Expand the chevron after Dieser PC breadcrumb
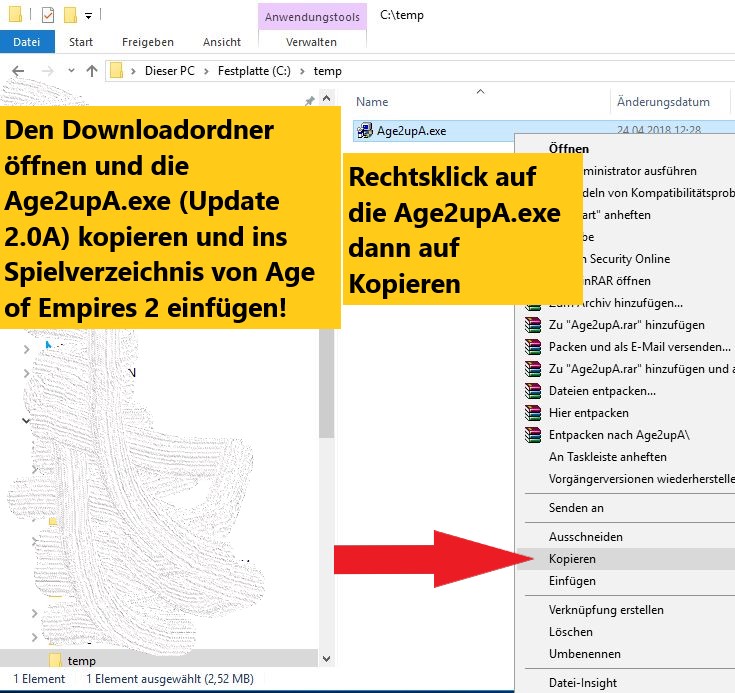This screenshot has height=693, width=735. [206, 71]
